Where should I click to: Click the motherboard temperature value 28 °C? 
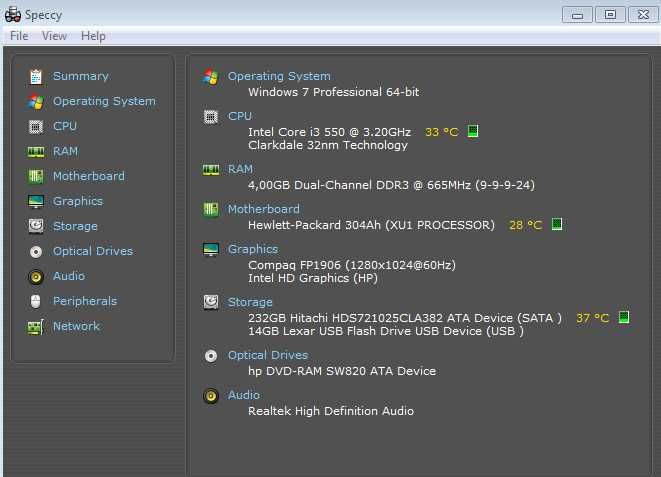click(x=525, y=225)
